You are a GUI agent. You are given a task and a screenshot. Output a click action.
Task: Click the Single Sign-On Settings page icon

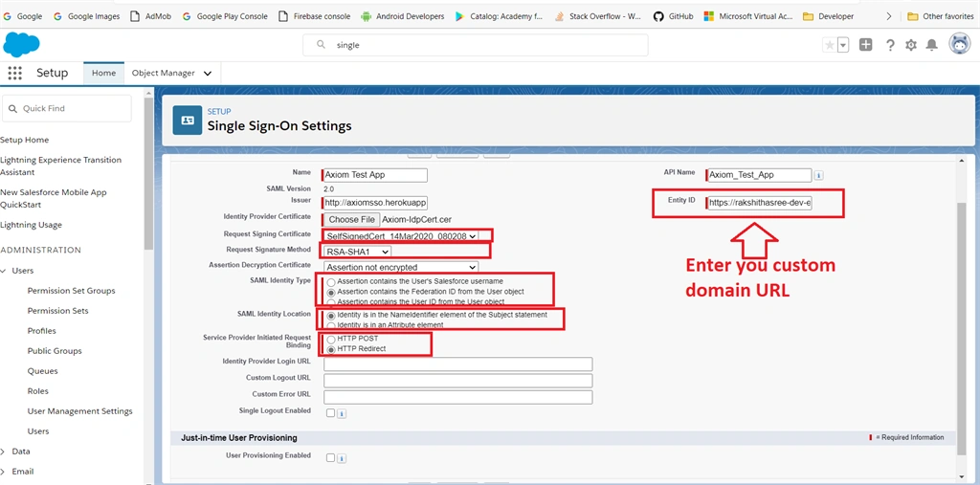point(187,120)
